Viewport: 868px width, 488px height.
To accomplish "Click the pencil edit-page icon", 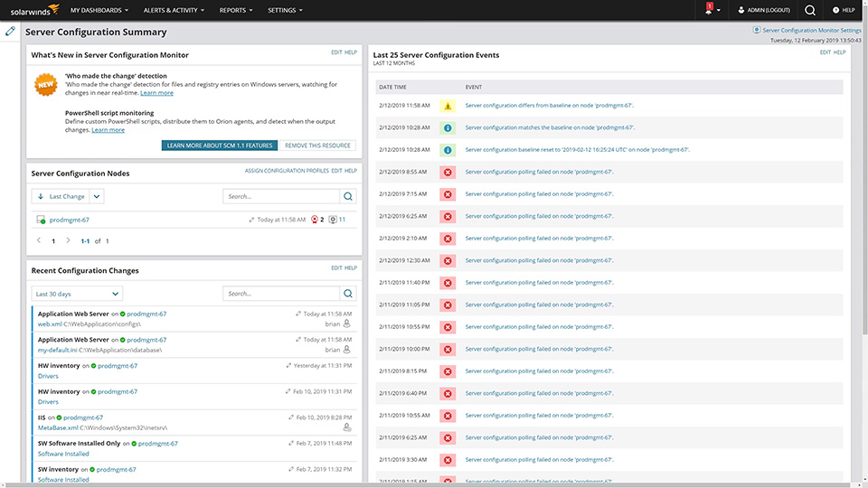I will (10, 31).
